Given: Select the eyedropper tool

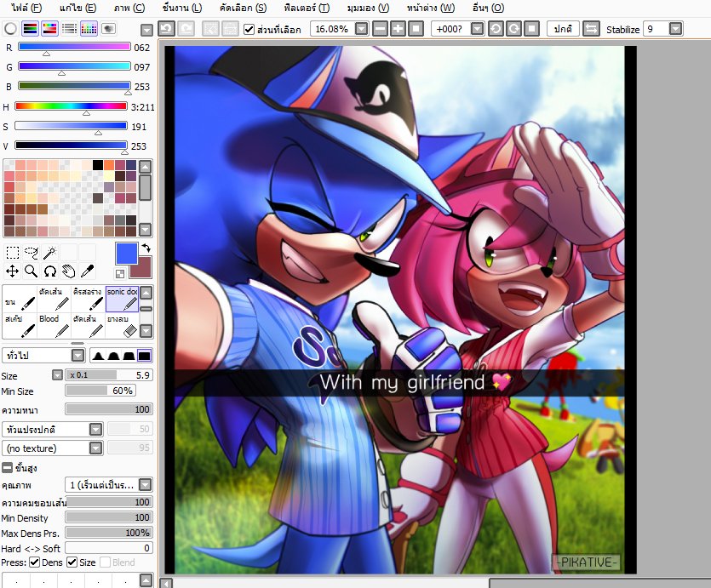Looking at the screenshot, I should (87, 271).
